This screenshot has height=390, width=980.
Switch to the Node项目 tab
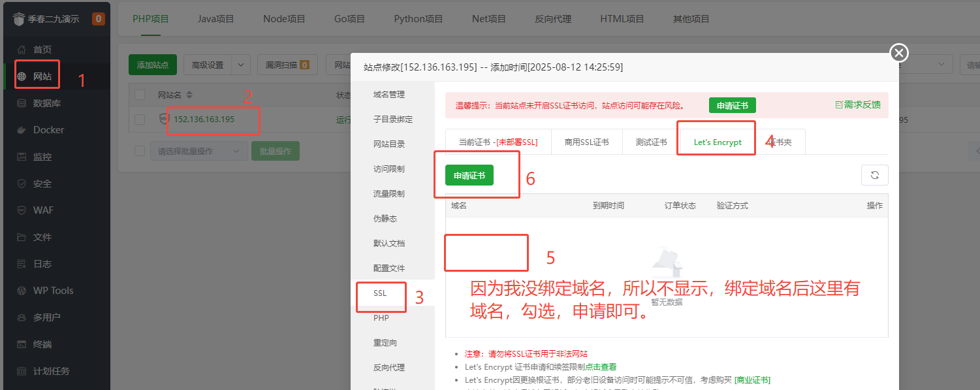[x=284, y=19]
